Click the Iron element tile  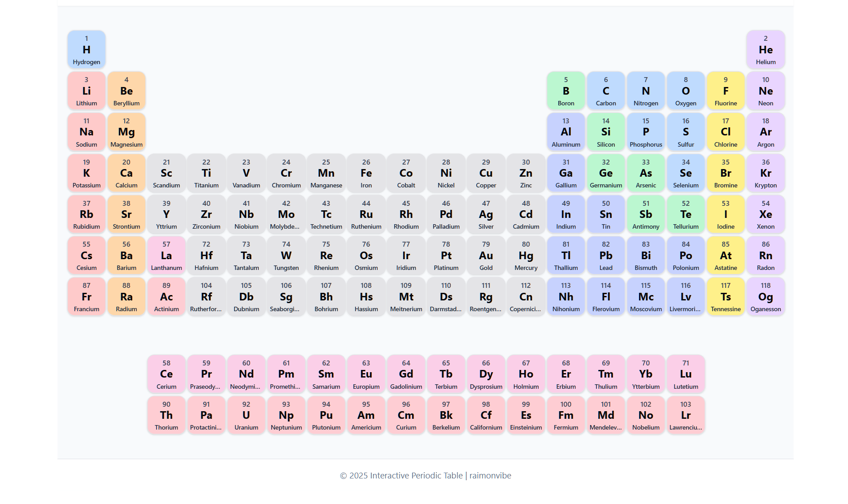point(366,173)
